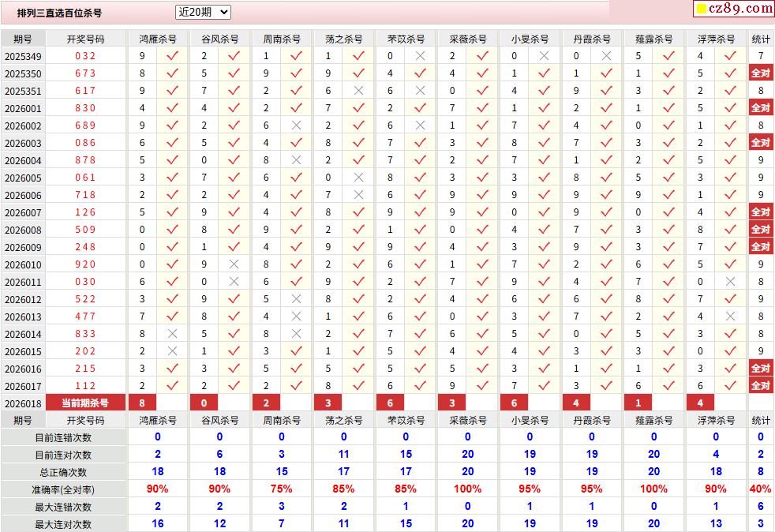Click the 最大连错次数 row label
The width and height of the screenshot is (775, 532).
63,507
